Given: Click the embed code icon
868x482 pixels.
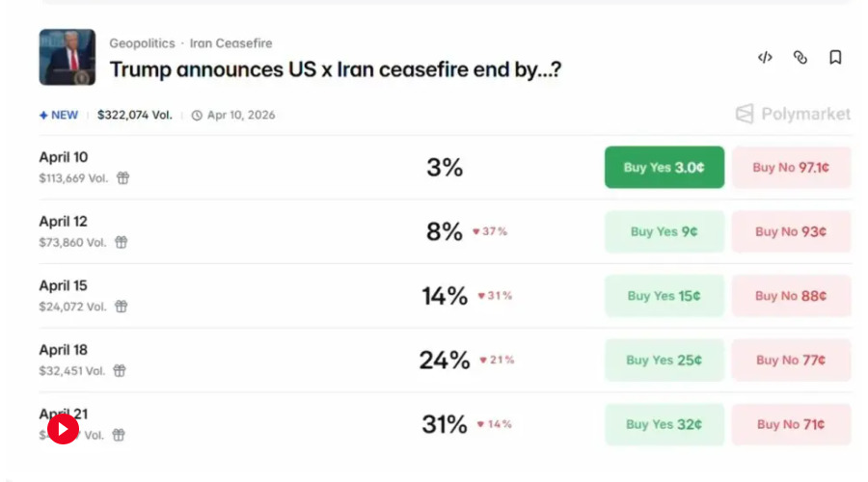Looking at the screenshot, I should 765,58.
